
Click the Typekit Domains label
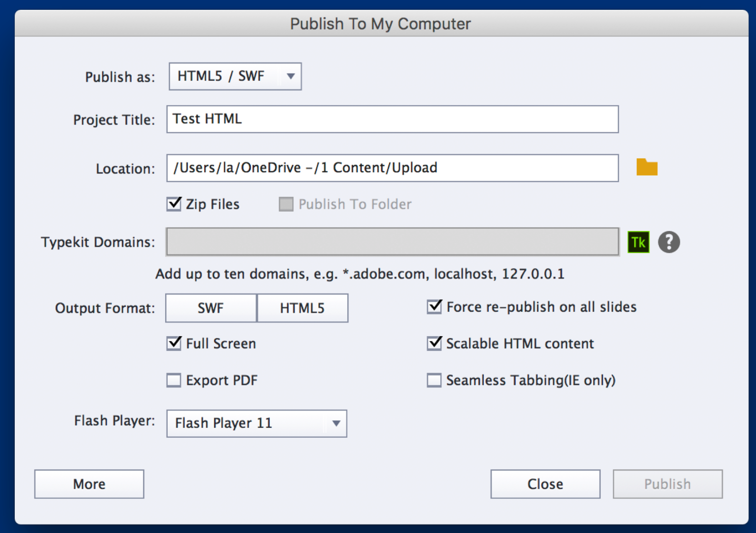(98, 242)
